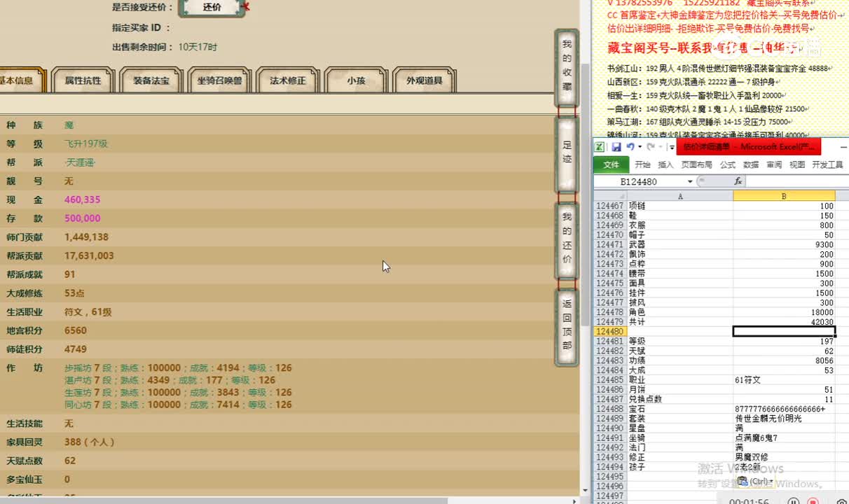Open the 文件 menu in Excel
This screenshot has width=849, height=504.
click(612, 164)
